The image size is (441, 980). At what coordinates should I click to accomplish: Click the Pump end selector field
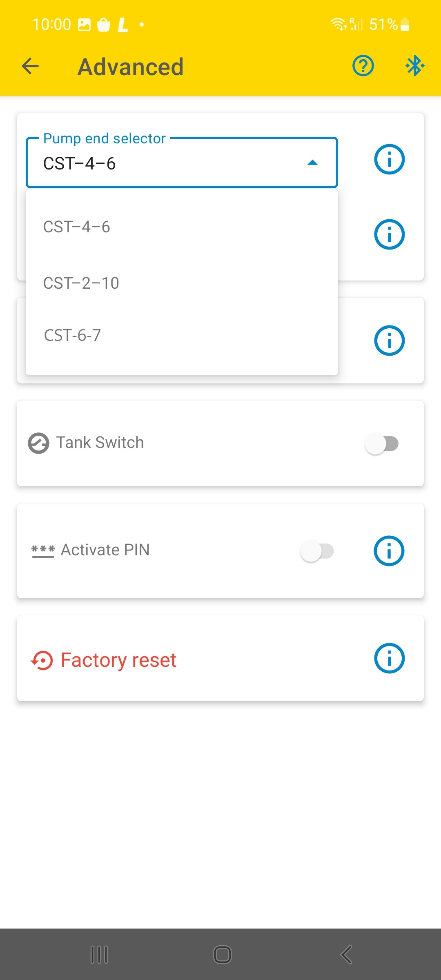point(182,163)
